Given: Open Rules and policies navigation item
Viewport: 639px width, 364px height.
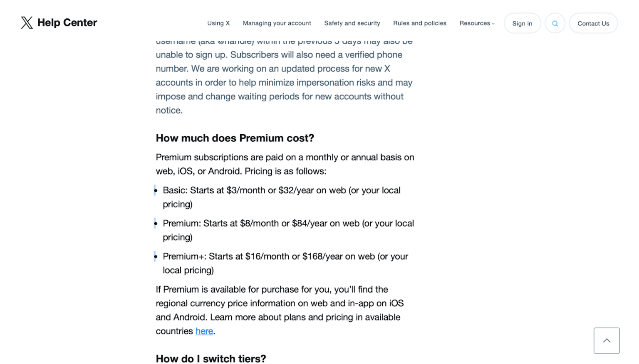Looking at the screenshot, I should pos(419,23).
